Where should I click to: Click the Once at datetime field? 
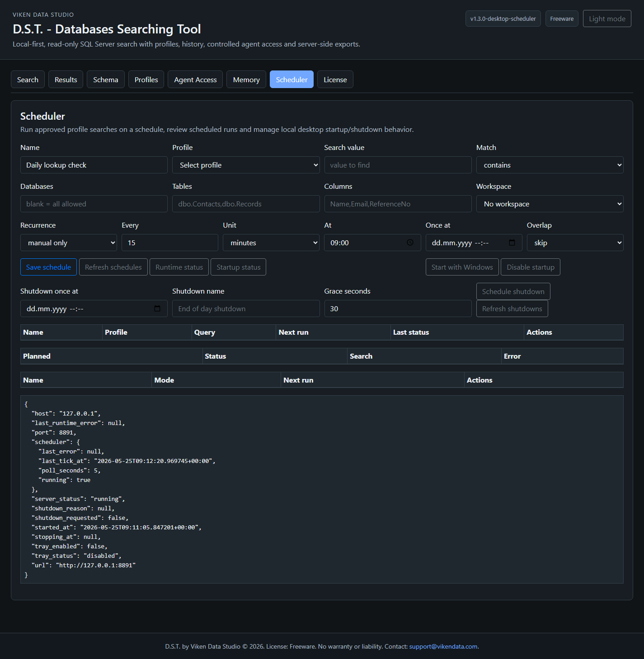474,243
